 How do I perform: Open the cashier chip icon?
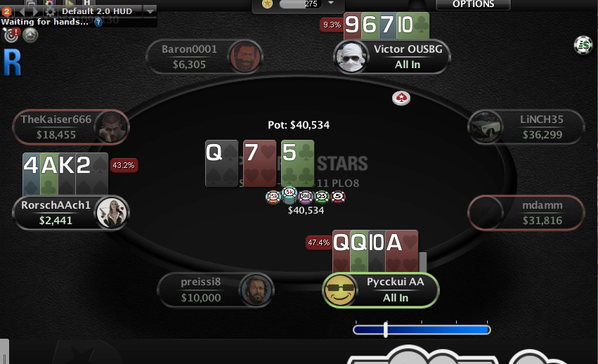[583, 46]
